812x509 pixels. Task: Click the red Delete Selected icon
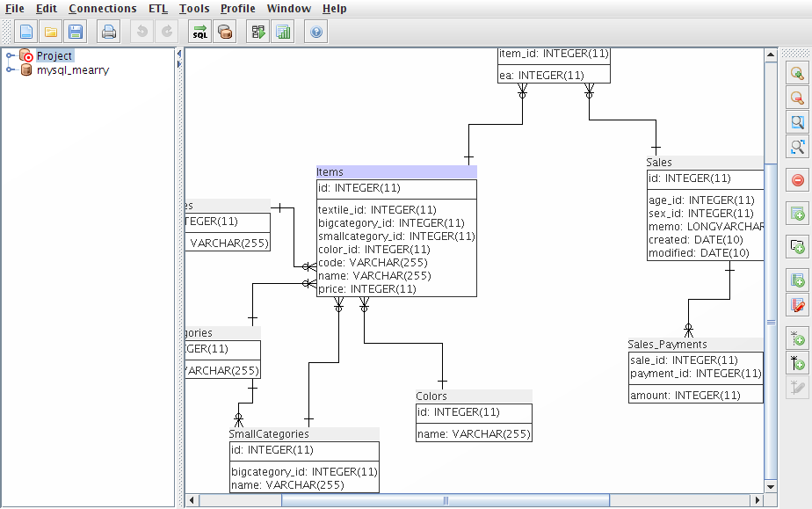(797, 180)
